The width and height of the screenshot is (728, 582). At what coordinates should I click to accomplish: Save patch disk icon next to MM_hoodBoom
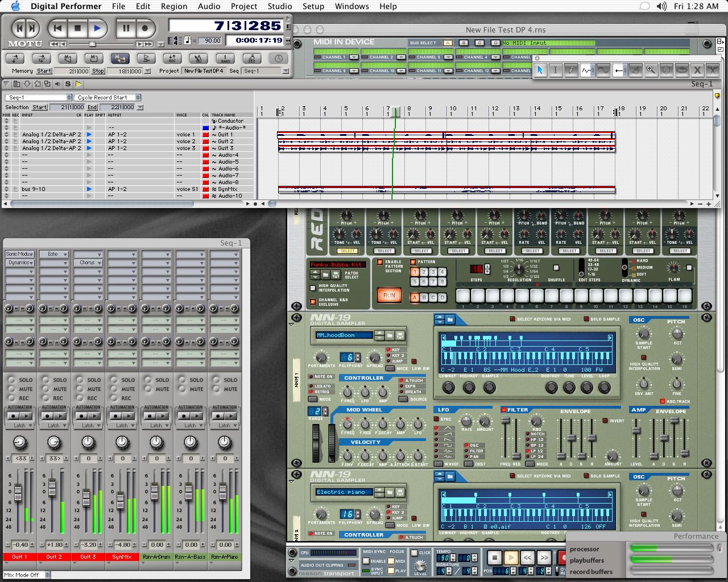(400, 335)
